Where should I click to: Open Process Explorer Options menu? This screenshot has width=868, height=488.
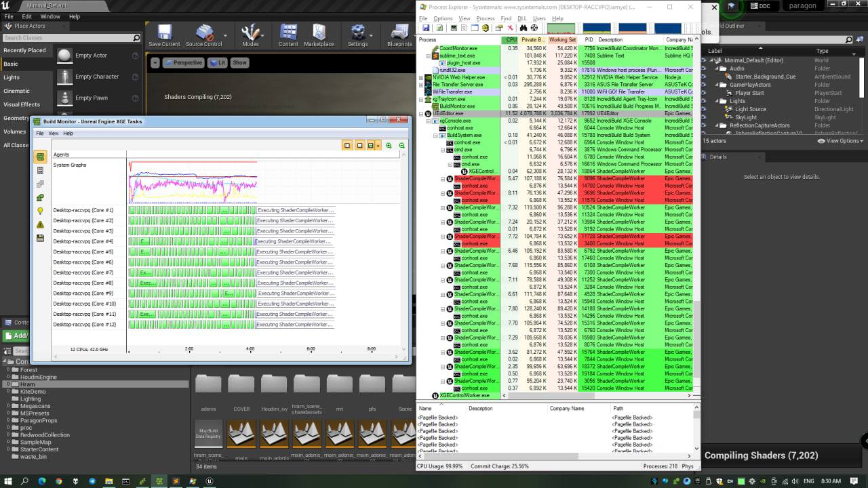pyautogui.click(x=443, y=18)
